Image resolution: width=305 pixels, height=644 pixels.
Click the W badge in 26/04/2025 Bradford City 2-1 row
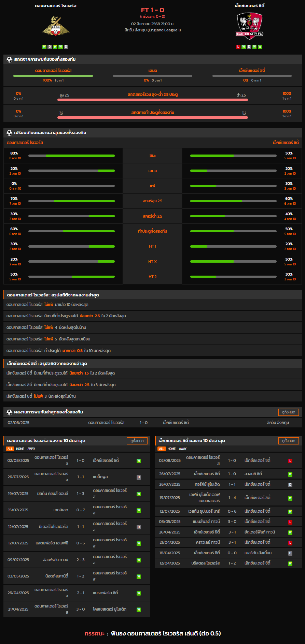[139, 593]
